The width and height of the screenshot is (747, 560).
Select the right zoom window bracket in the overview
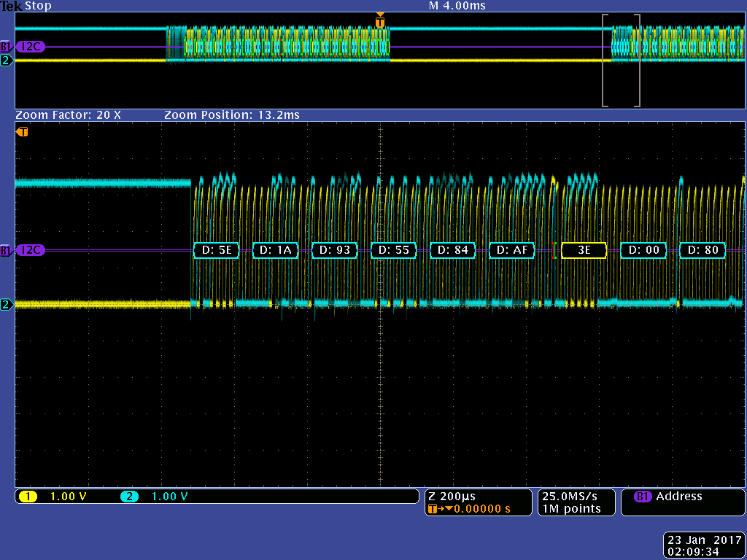tap(636, 61)
